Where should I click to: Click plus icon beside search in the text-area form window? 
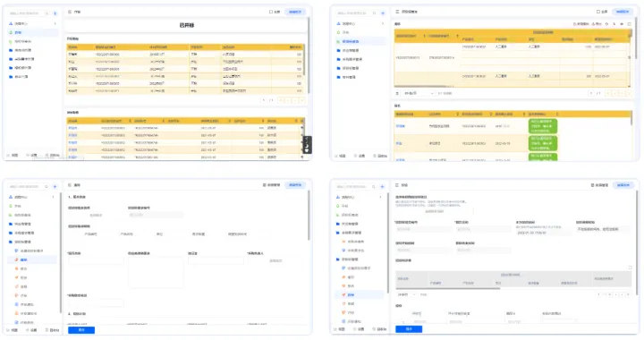(55, 187)
